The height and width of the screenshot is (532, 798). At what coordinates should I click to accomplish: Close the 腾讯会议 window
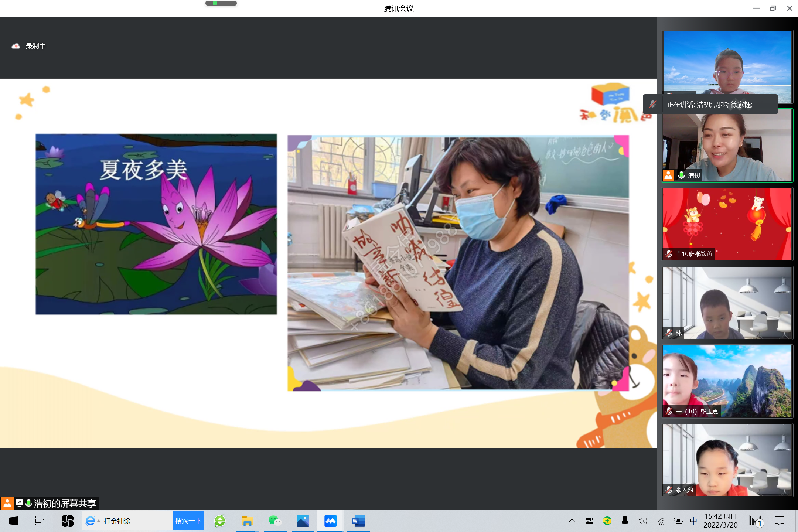pyautogui.click(x=790, y=8)
